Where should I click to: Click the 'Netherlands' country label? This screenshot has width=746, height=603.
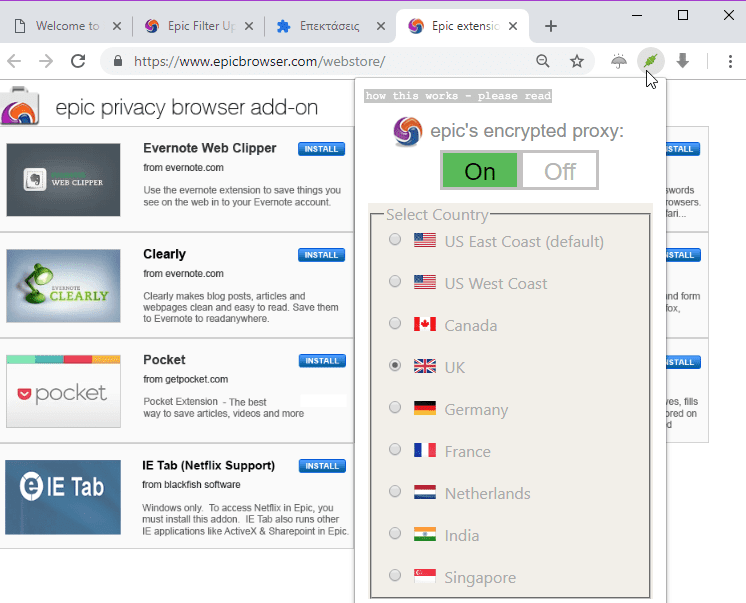(x=488, y=494)
